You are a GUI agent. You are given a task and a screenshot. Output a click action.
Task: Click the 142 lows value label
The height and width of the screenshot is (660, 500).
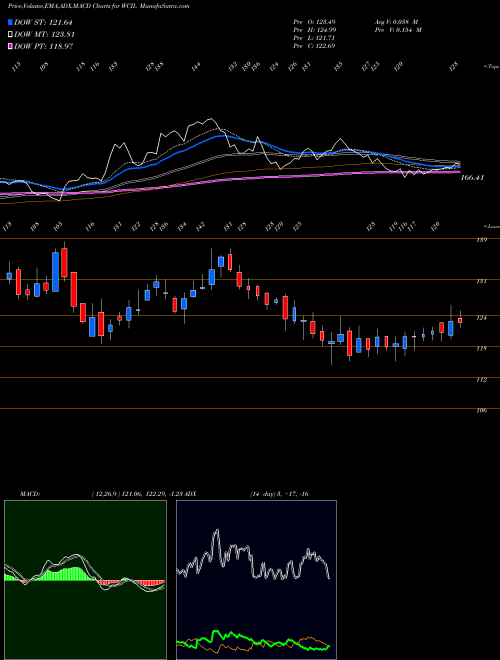[200, 226]
